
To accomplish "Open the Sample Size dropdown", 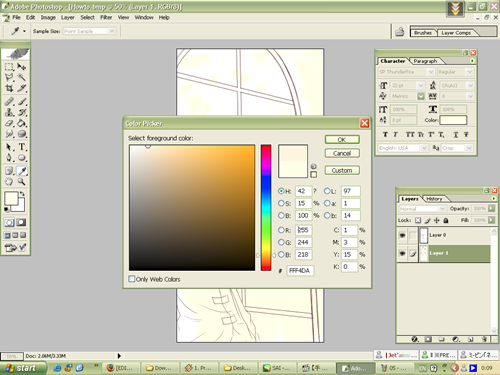I will click(x=89, y=31).
